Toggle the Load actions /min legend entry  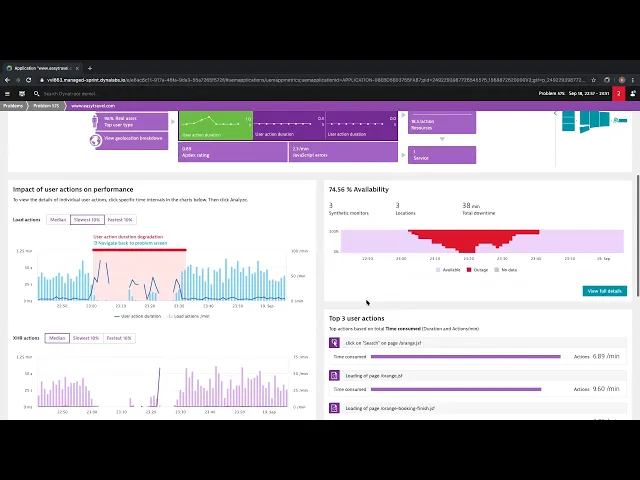point(189,316)
